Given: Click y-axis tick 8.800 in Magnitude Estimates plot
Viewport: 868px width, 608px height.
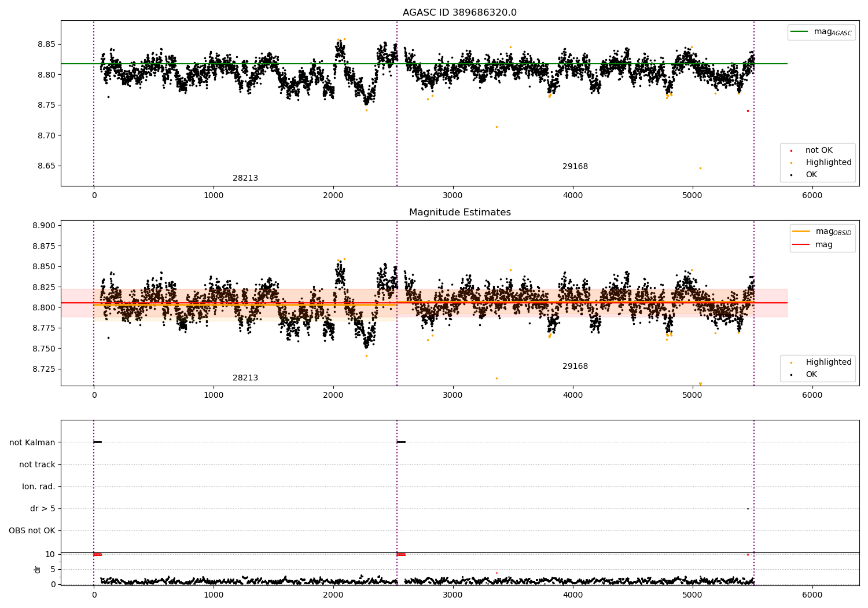Looking at the screenshot, I should coord(44,307).
